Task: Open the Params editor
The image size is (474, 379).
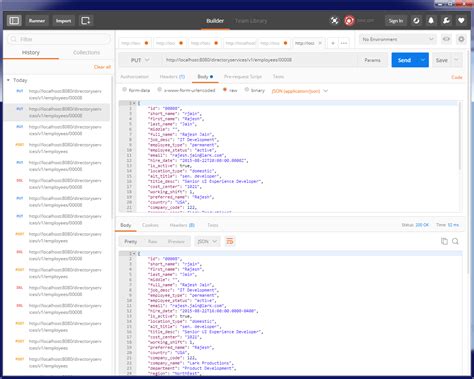Action: point(372,60)
